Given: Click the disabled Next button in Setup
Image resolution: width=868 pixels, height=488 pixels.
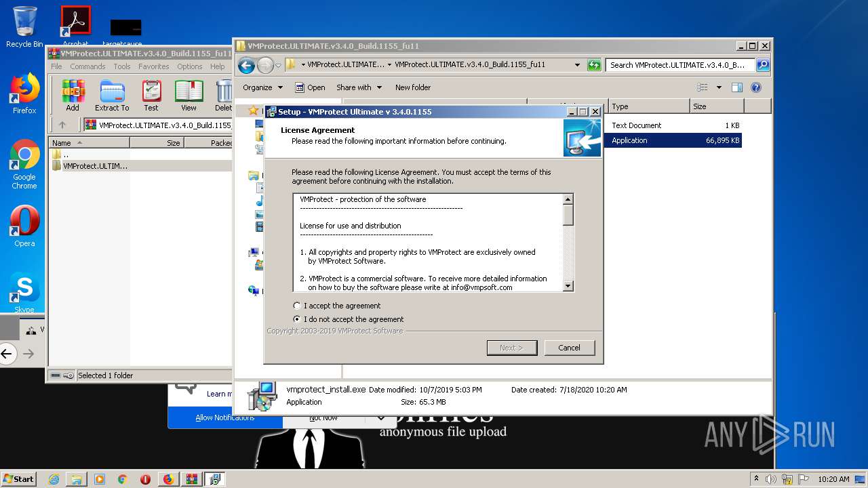Looking at the screenshot, I should click(x=511, y=348).
